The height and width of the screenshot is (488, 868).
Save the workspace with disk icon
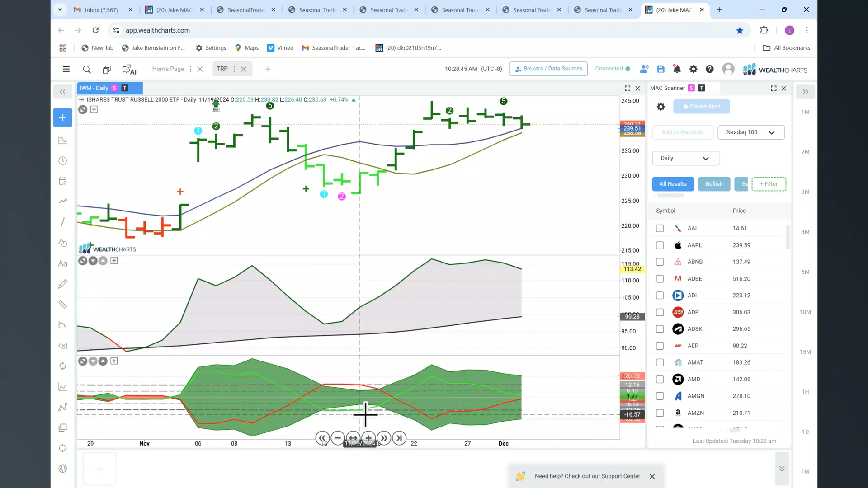(660, 69)
